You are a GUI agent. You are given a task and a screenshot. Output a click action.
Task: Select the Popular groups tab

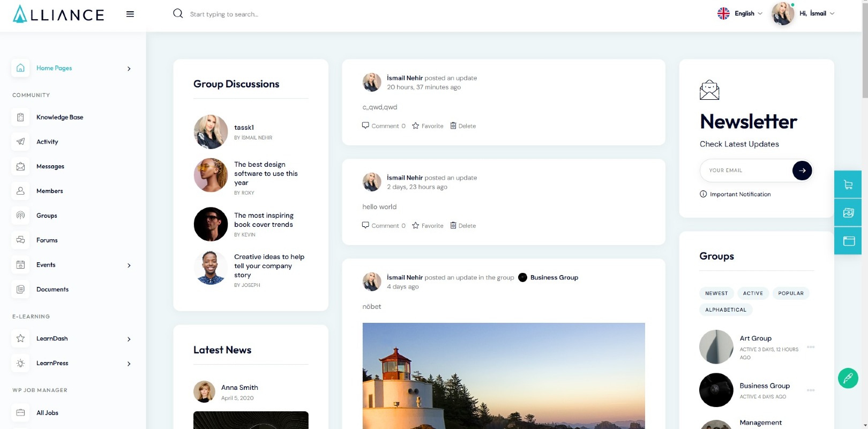pos(790,293)
